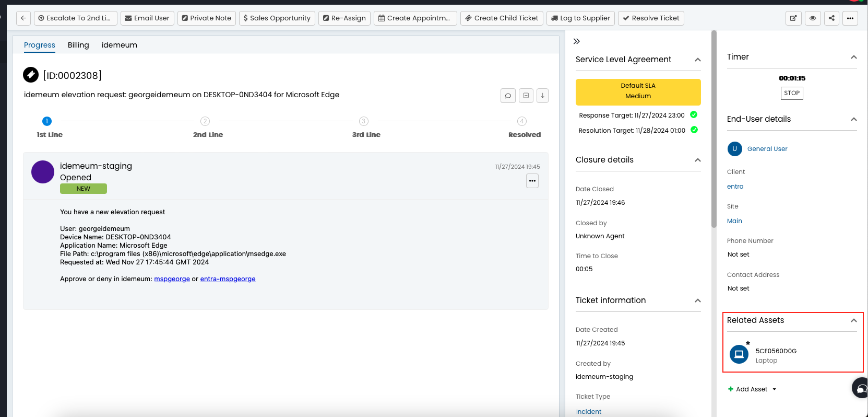This screenshot has height=417, width=868.
Task: Open the Main site link
Action: click(734, 221)
